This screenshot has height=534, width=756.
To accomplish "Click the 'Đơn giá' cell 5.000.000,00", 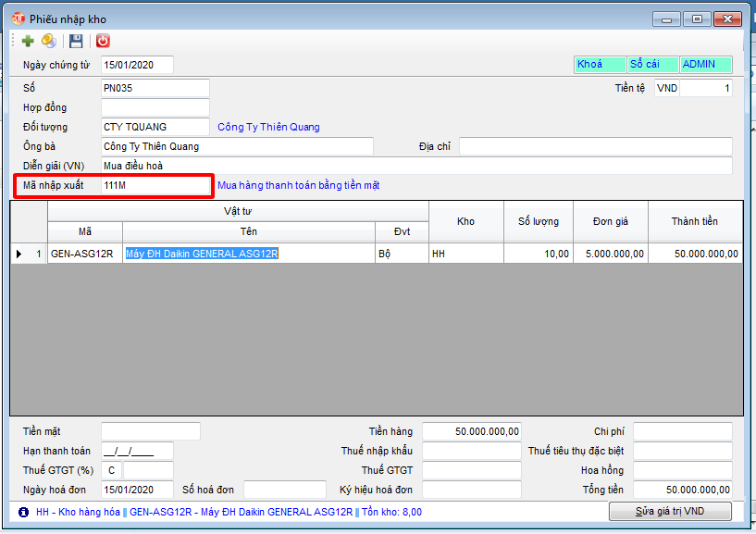I will pyautogui.click(x=611, y=254).
